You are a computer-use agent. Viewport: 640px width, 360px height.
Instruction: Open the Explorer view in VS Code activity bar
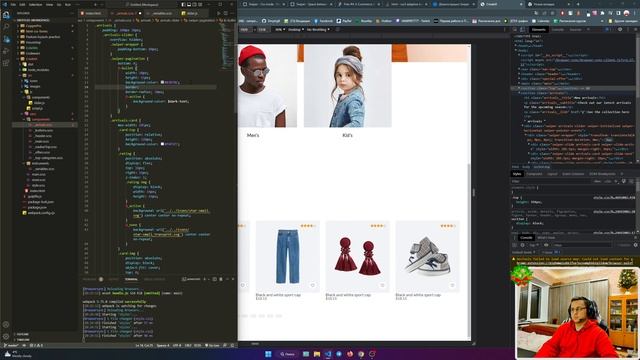[x=6, y=15]
